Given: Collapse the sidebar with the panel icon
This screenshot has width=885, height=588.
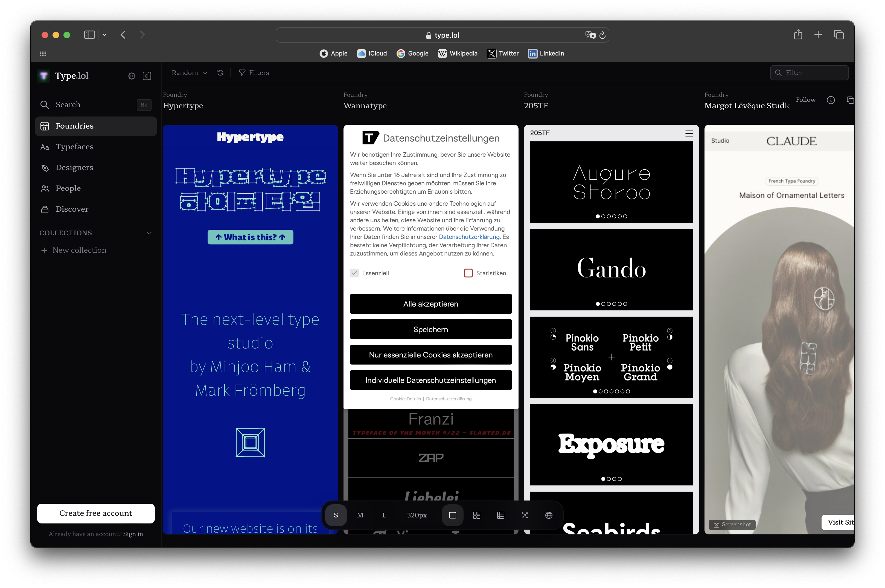Looking at the screenshot, I should pos(147,76).
